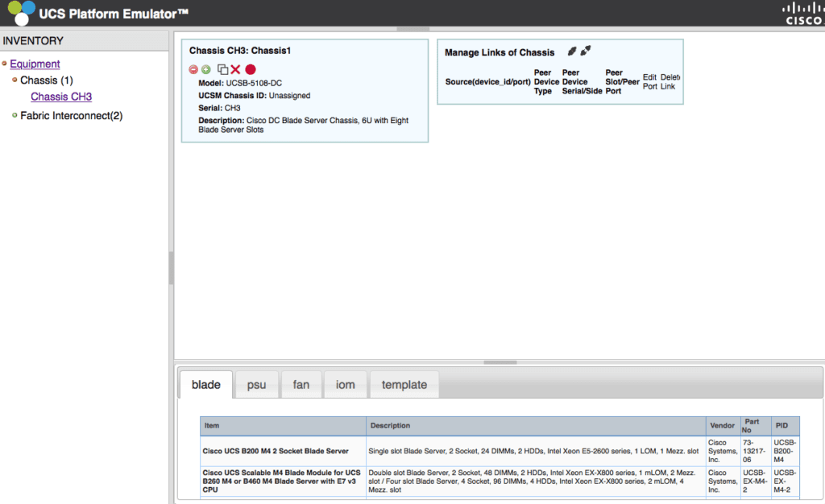This screenshot has width=825, height=504.
Task: Click the red minus icon under Chassis CH3
Action: [x=193, y=69]
